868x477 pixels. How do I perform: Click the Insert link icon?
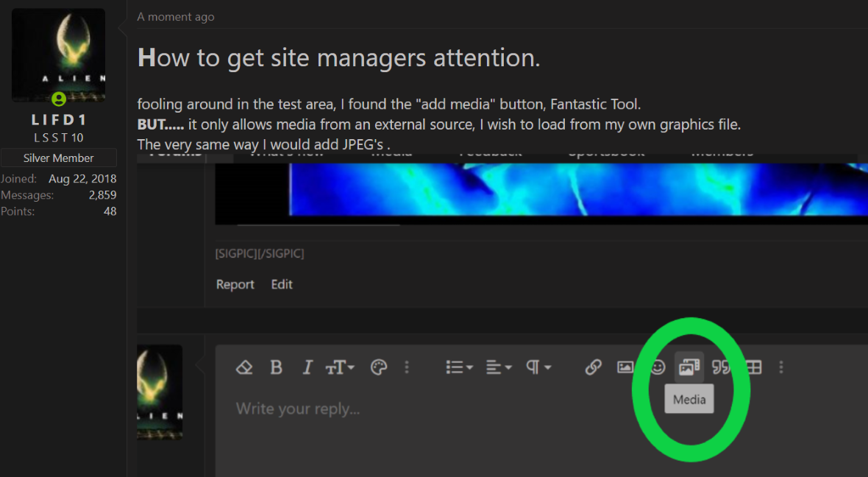coord(593,367)
